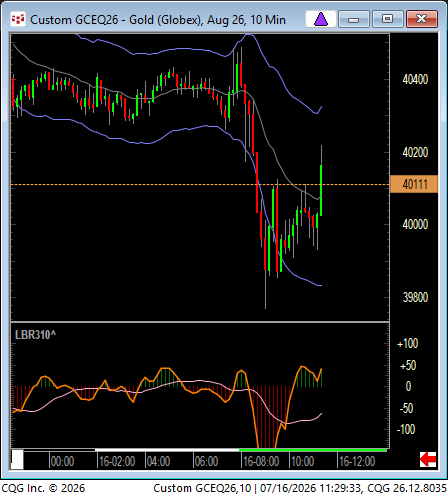Click the 40000 price axis label
The width and height of the screenshot is (448, 496).
[x=415, y=224]
